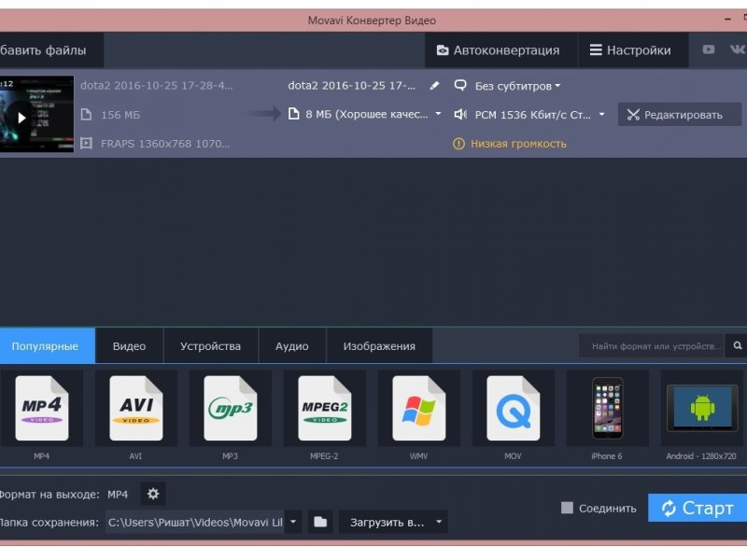Click the save folder path field
Screen dimensions: 747x560
[195, 522]
